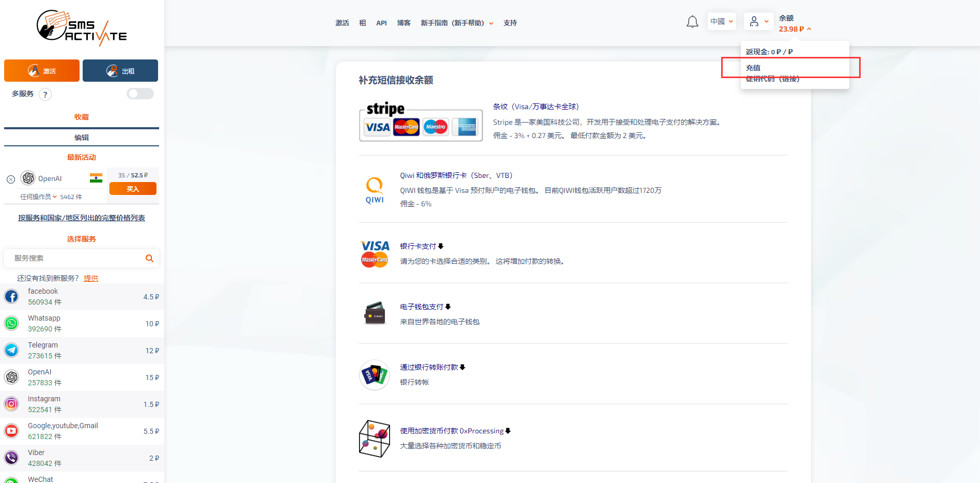Click the Visa MasterCard logo
The image size is (980, 483).
375,253
